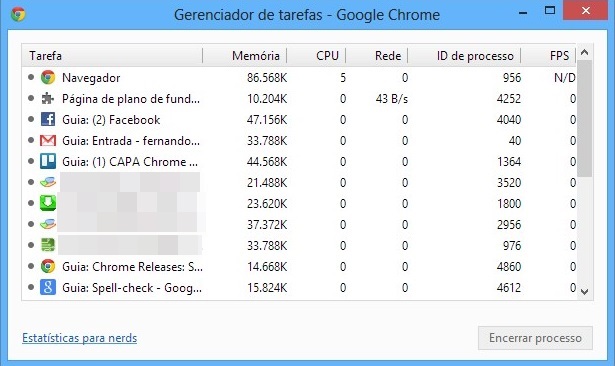
Task: Click the scrollbar up arrow
Action: (584, 52)
